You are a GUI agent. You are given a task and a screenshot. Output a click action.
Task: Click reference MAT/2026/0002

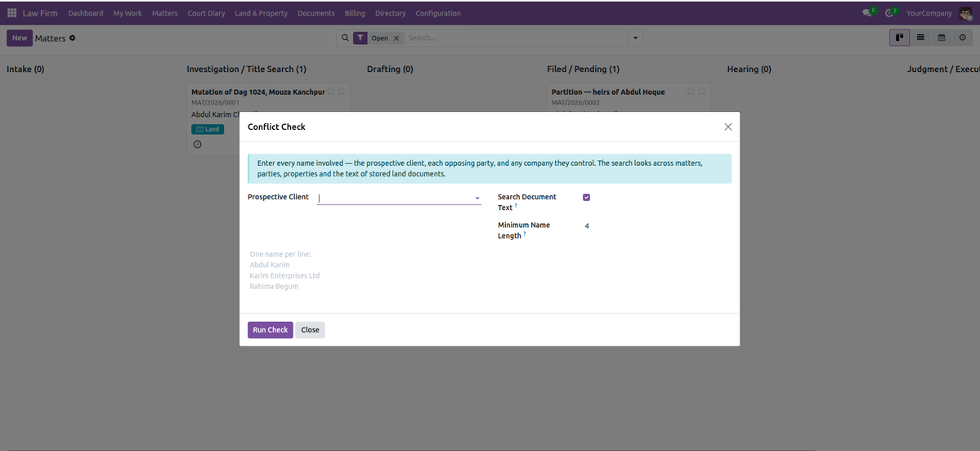(575, 102)
